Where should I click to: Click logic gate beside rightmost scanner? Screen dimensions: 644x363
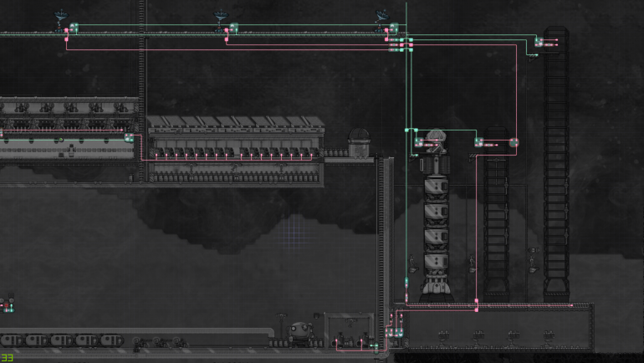click(x=394, y=28)
